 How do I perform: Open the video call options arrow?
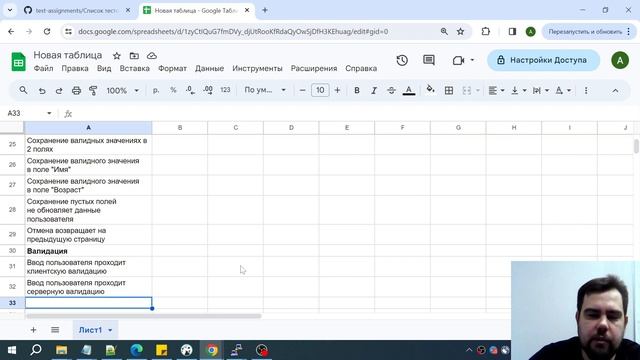tap(472, 60)
